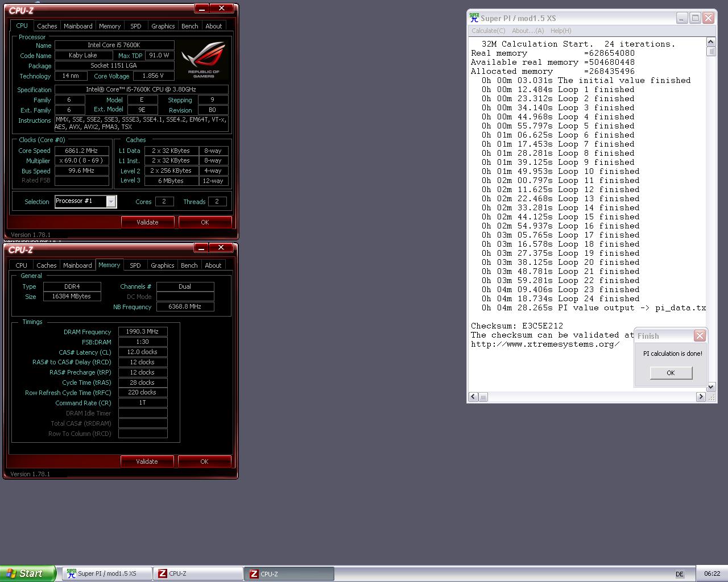Close the Finish dialog with X

coord(700,335)
